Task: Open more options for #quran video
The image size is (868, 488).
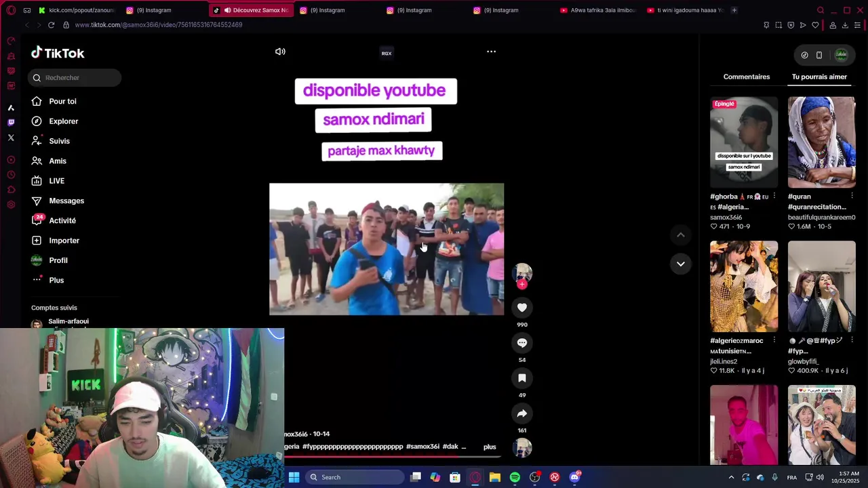Action: (x=852, y=197)
